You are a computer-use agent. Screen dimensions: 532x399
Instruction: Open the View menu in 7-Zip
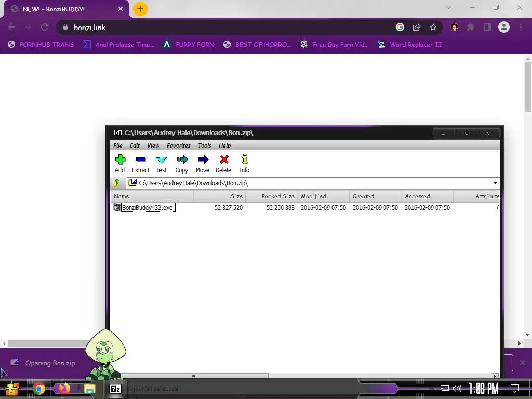click(153, 145)
